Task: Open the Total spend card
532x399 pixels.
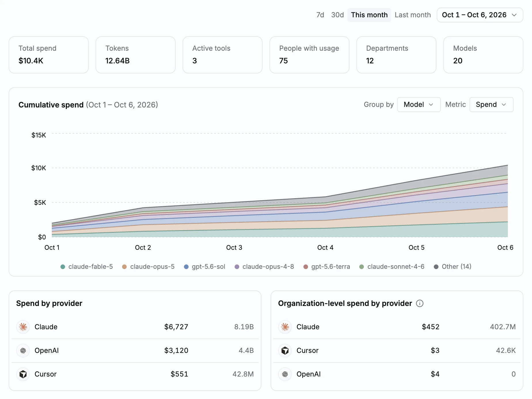Action: (x=49, y=55)
